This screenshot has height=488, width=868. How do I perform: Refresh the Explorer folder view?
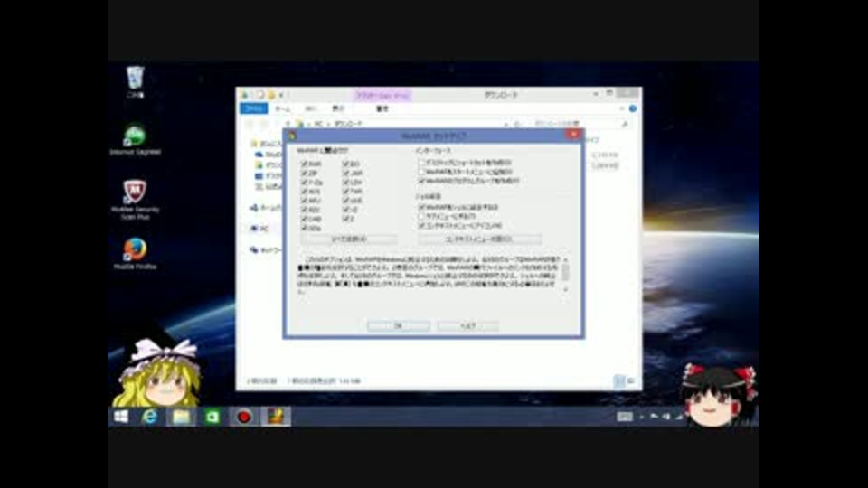517,124
